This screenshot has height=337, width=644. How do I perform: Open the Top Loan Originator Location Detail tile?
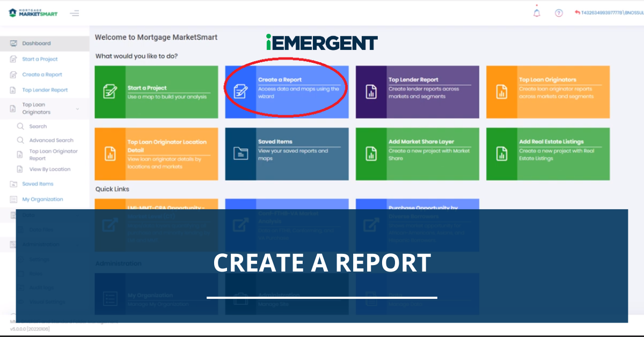[156, 153]
